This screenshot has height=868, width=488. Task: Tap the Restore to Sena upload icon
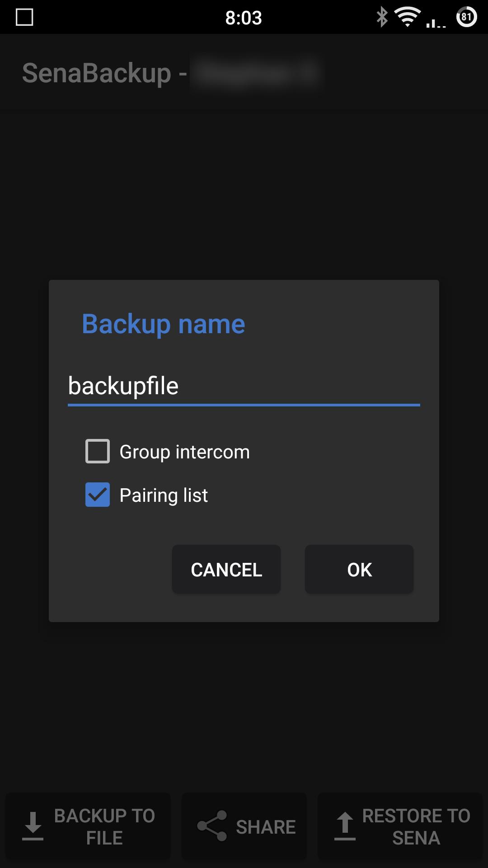click(345, 826)
